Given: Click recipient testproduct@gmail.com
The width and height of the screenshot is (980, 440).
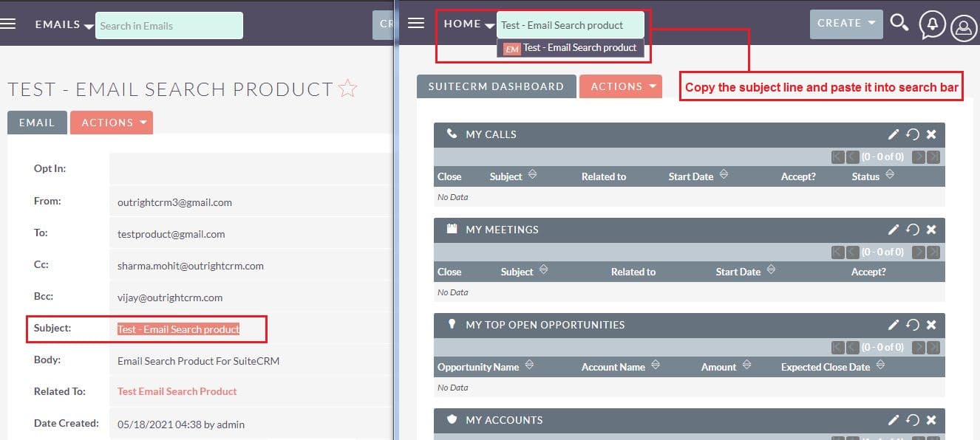Looking at the screenshot, I should pyautogui.click(x=171, y=234).
